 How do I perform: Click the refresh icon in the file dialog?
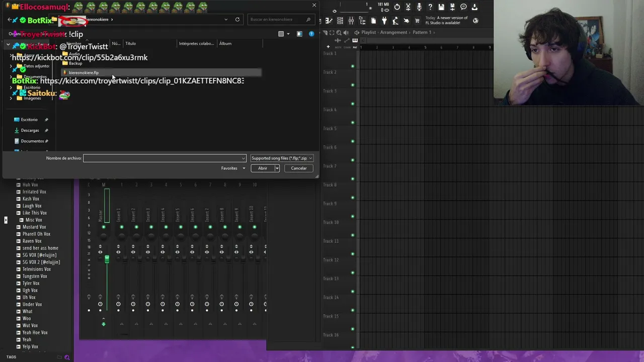[x=237, y=20]
